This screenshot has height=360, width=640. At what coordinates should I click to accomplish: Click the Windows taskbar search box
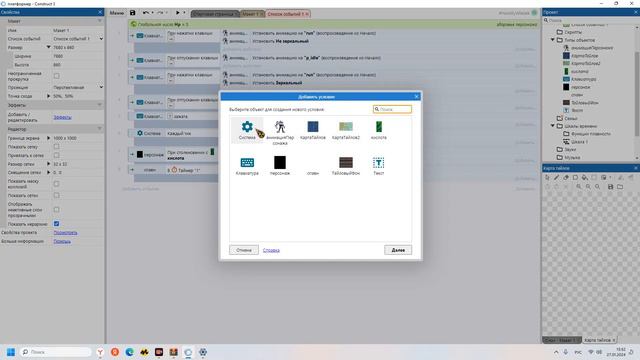[x=56, y=352]
